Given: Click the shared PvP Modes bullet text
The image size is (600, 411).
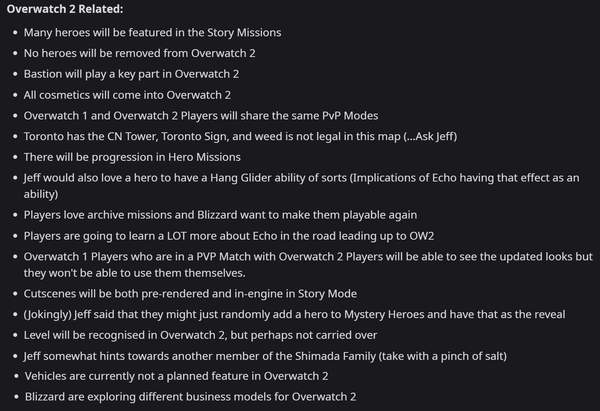Looking at the screenshot, I should (201, 116).
